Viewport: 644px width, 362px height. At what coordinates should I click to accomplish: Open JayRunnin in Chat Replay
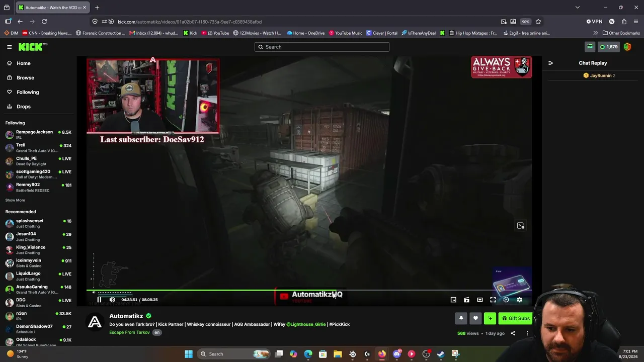pos(601,75)
